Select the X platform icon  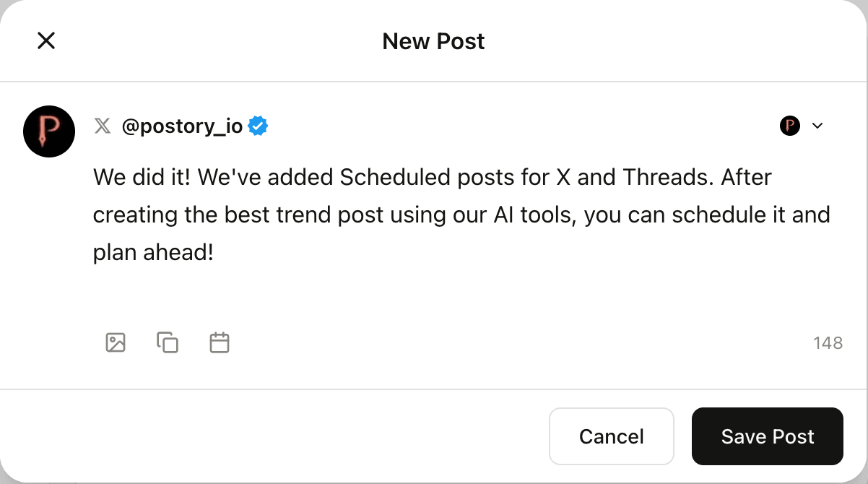(103, 125)
